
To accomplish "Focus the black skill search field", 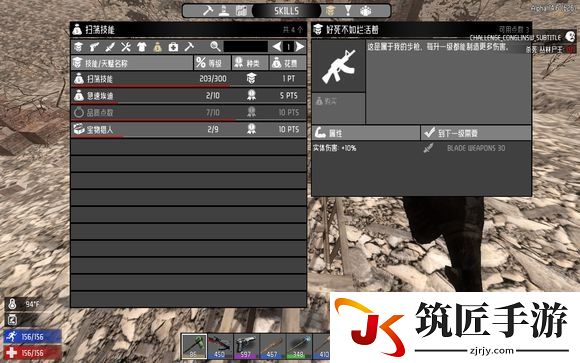I will 246,47.
